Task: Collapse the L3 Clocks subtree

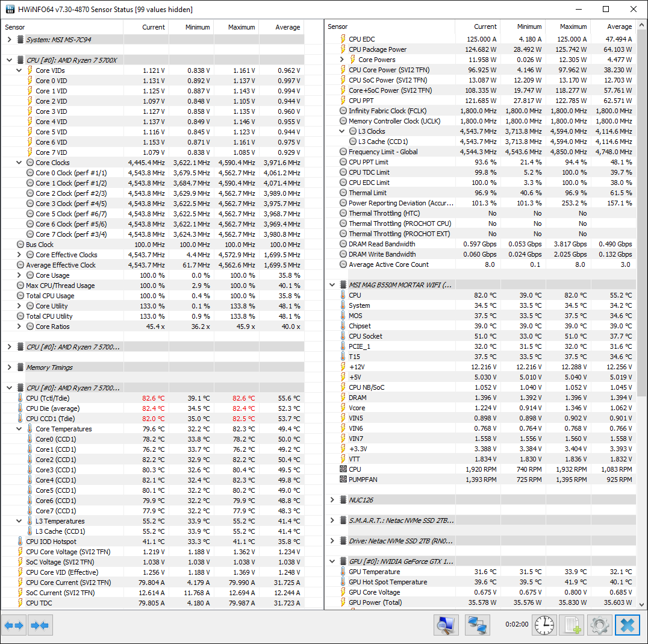Action: (342, 131)
